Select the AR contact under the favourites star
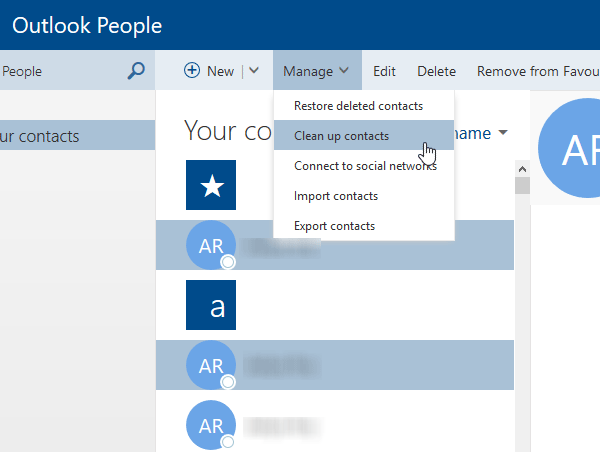This screenshot has height=452, width=600. click(x=335, y=245)
